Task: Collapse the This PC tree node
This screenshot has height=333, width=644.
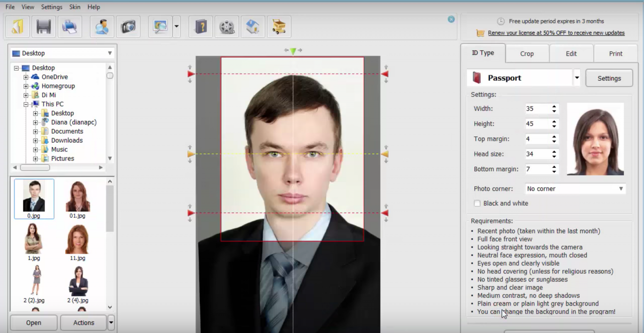Action: (x=26, y=104)
